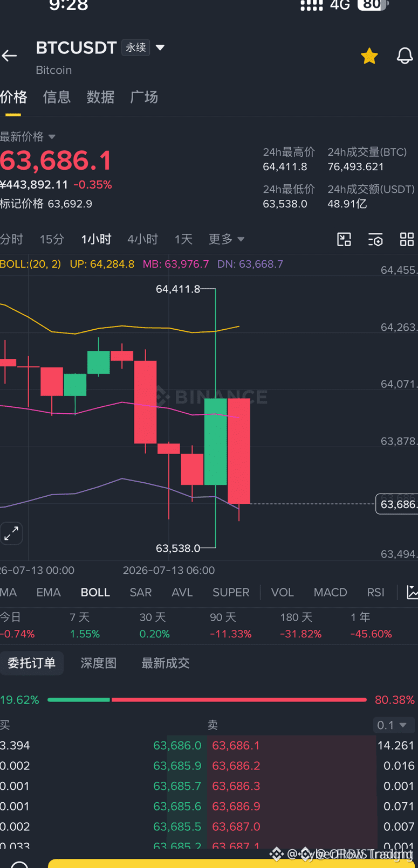Open the chart drawing tools icon
418x868 pixels.
344,239
